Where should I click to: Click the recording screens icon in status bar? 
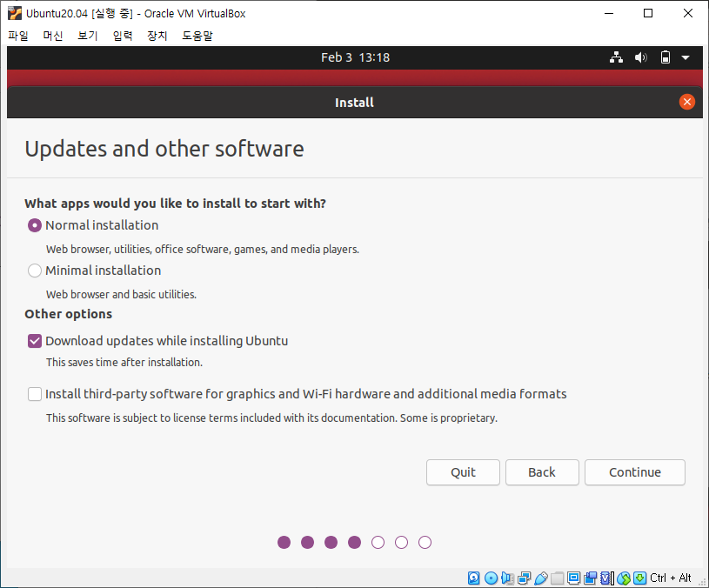(x=590, y=578)
